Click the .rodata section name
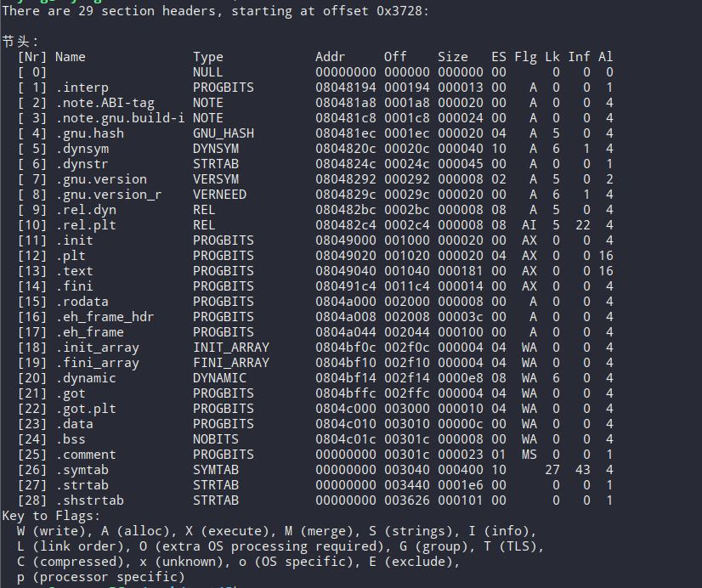Viewport: 702px width, 588px height. pyautogui.click(x=82, y=302)
